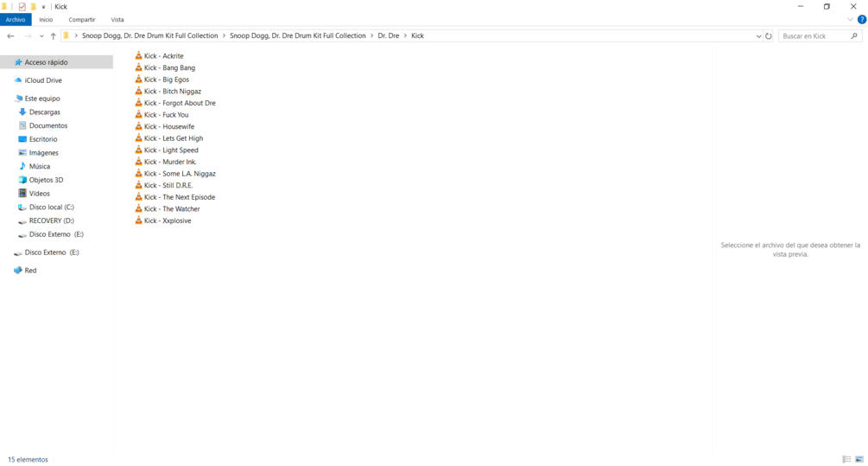Viewport: 868px width, 466px height.
Task: Navigate to Dr. Dre in the breadcrumb
Action: click(x=389, y=35)
